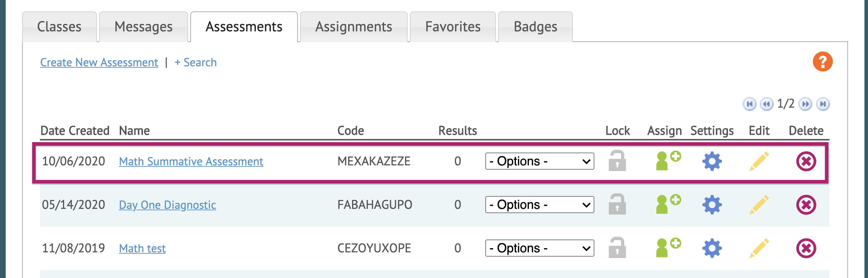This screenshot has width=868, height=278.
Task: Assign Math Summative Assessment using green person icon
Action: click(668, 161)
